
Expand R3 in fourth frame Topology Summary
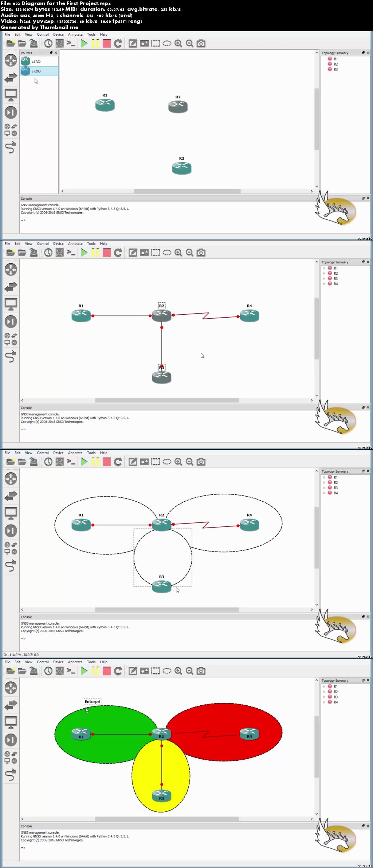pos(324,697)
